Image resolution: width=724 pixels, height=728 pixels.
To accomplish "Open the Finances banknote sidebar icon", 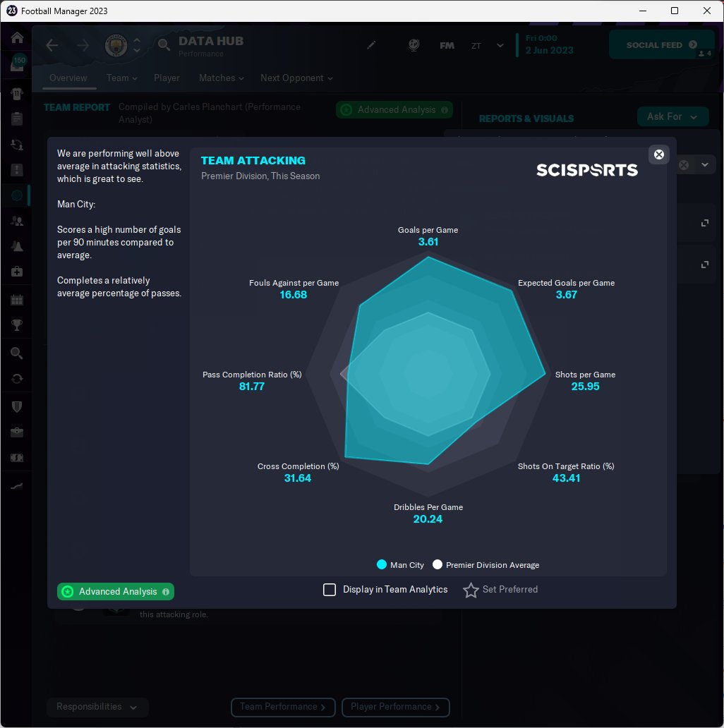I will (17, 458).
